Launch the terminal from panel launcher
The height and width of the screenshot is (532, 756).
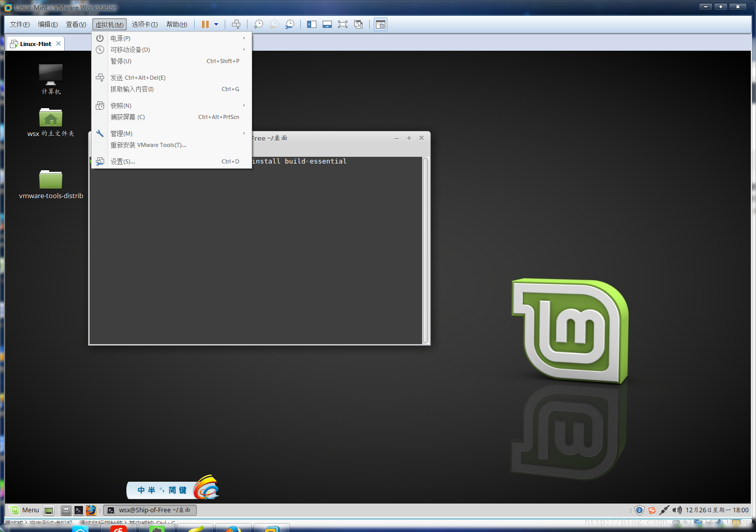point(79,510)
